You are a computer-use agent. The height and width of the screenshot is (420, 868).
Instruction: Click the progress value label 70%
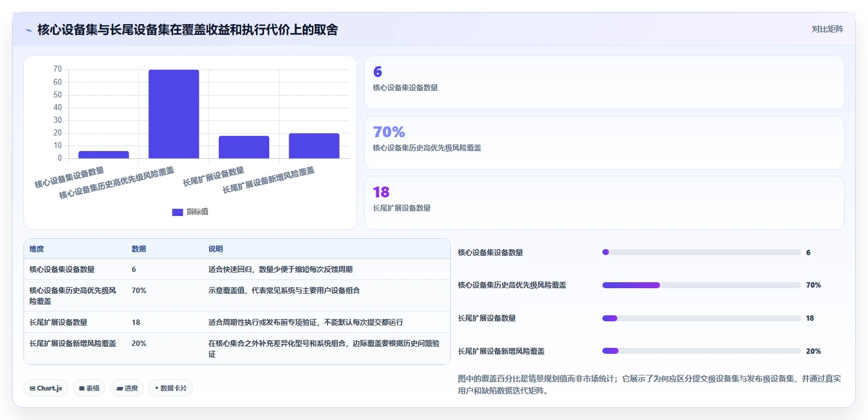click(813, 285)
